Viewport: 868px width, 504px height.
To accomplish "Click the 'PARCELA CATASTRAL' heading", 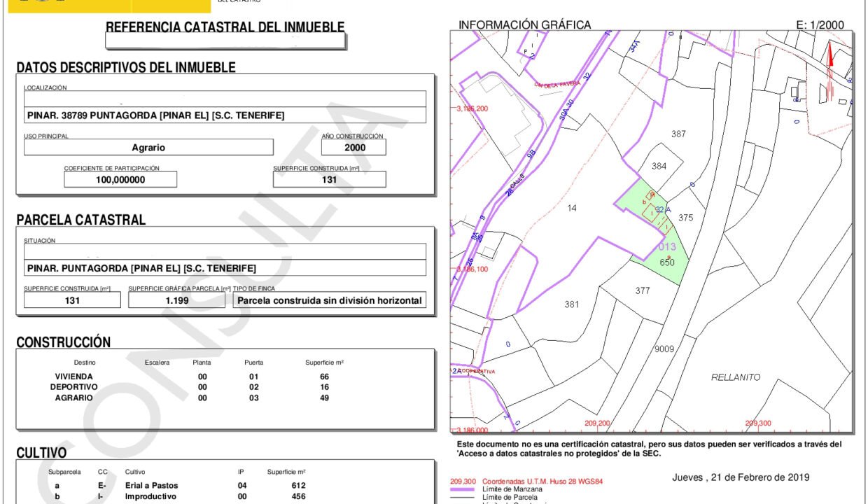I will pos(81,220).
